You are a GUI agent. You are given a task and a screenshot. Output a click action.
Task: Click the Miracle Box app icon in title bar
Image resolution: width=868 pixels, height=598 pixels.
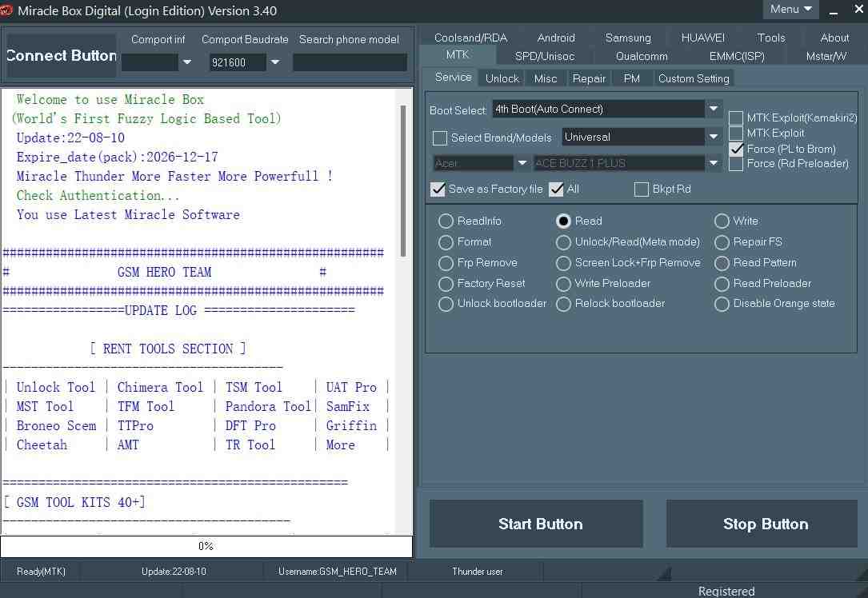pyautogui.click(x=6, y=10)
